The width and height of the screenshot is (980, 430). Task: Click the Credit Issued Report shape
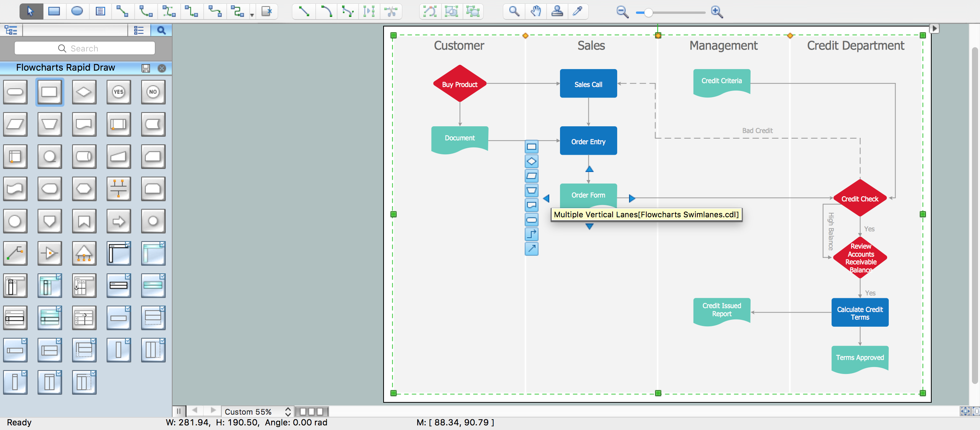point(721,312)
